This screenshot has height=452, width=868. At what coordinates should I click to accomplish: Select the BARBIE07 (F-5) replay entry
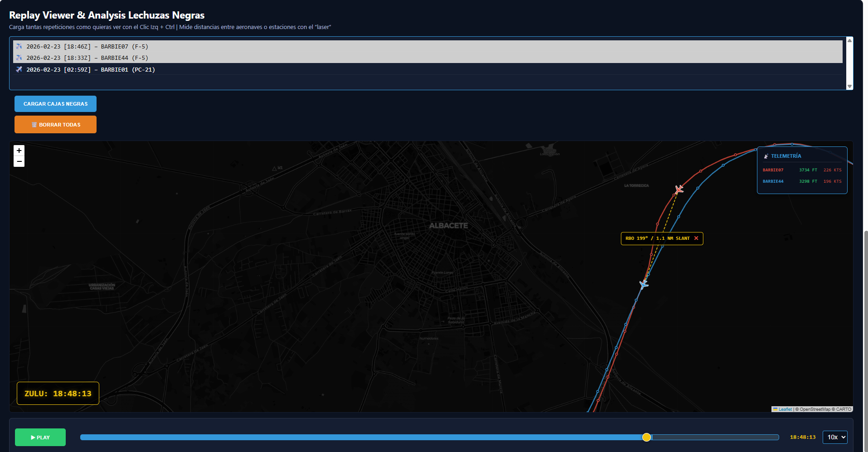click(87, 46)
